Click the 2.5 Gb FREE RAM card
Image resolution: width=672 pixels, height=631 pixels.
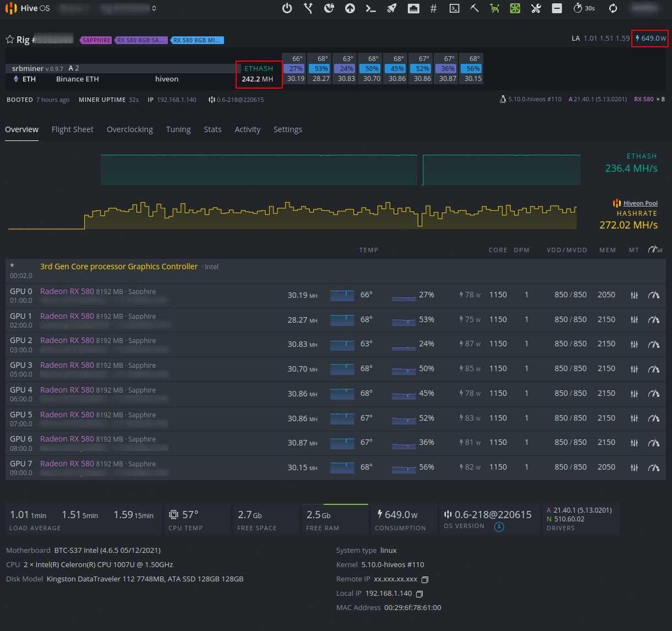[x=335, y=519]
